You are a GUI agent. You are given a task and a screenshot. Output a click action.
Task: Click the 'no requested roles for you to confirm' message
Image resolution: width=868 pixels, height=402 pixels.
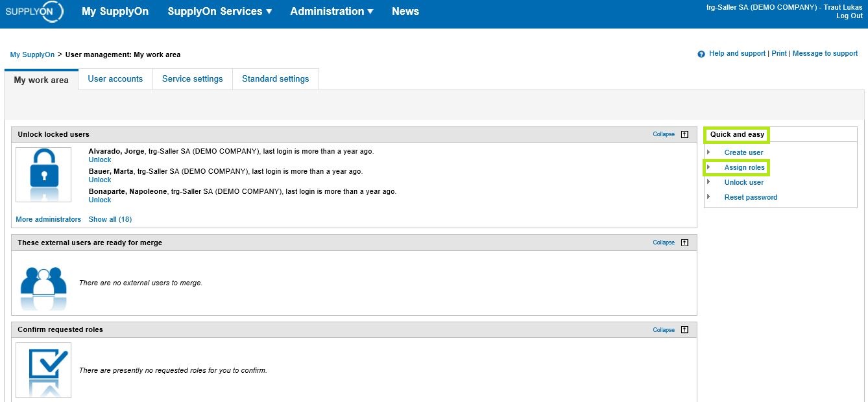click(x=173, y=370)
